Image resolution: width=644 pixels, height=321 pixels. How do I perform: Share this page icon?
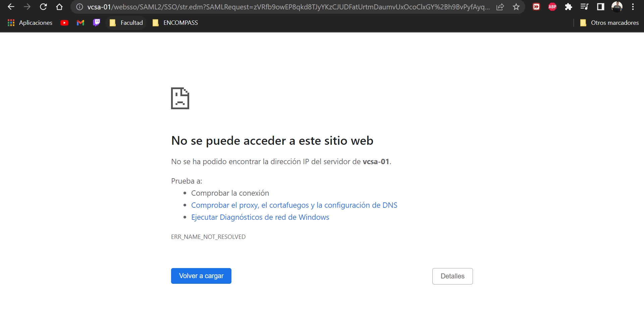coord(500,7)
